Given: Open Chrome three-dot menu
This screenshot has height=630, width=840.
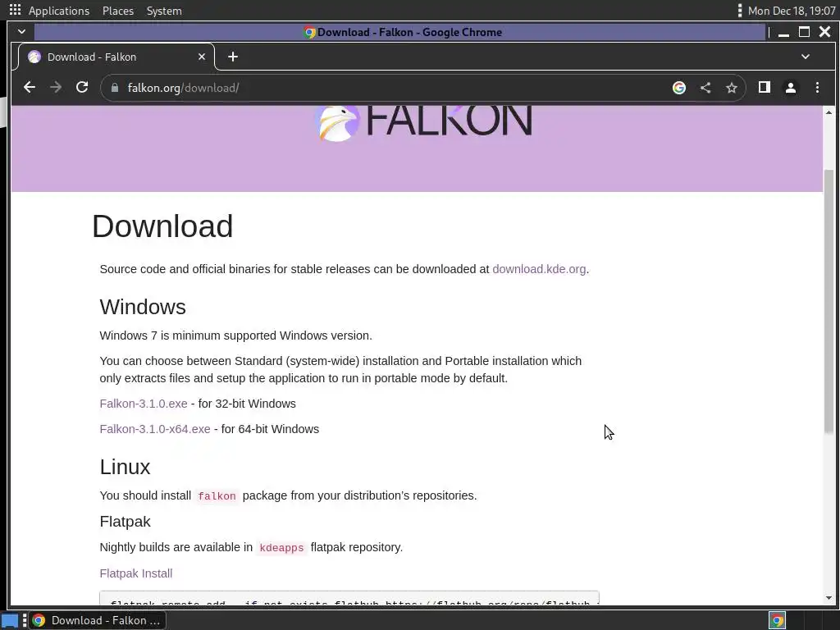Looking at the screenshot, I should (817, 88).
